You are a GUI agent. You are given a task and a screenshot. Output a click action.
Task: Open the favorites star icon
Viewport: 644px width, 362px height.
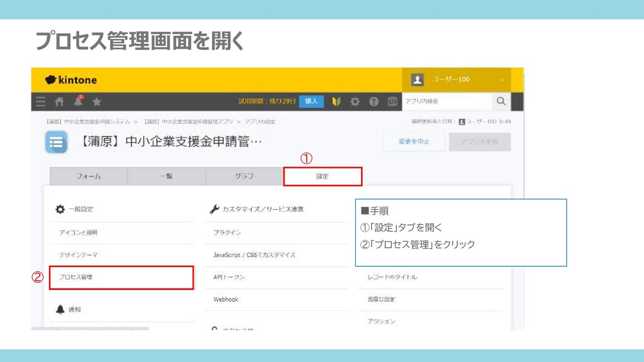pos(96,101)
